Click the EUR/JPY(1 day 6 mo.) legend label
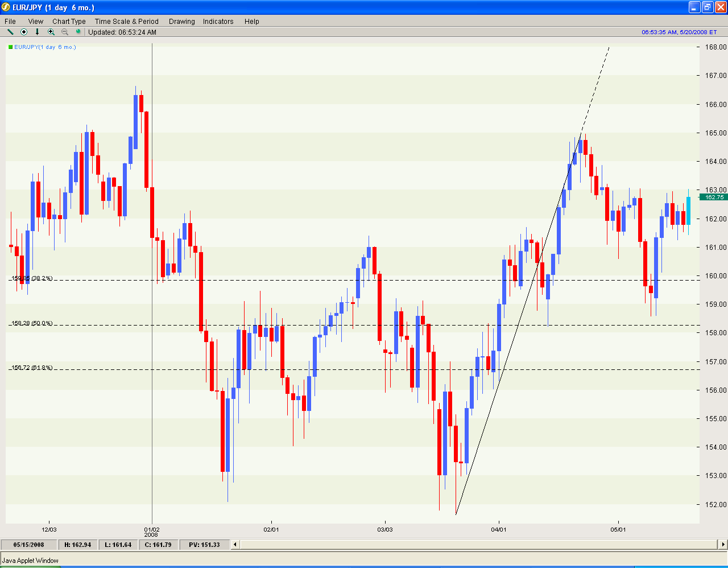 click(45, 47)
